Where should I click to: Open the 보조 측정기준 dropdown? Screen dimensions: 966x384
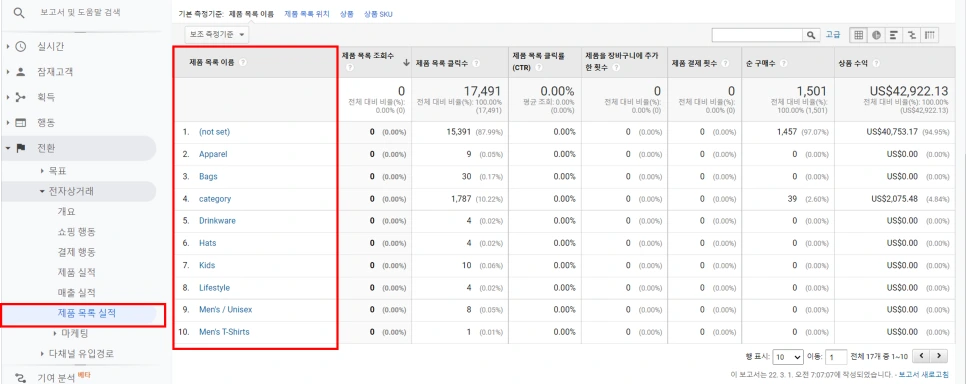click(x=216, y=35)
